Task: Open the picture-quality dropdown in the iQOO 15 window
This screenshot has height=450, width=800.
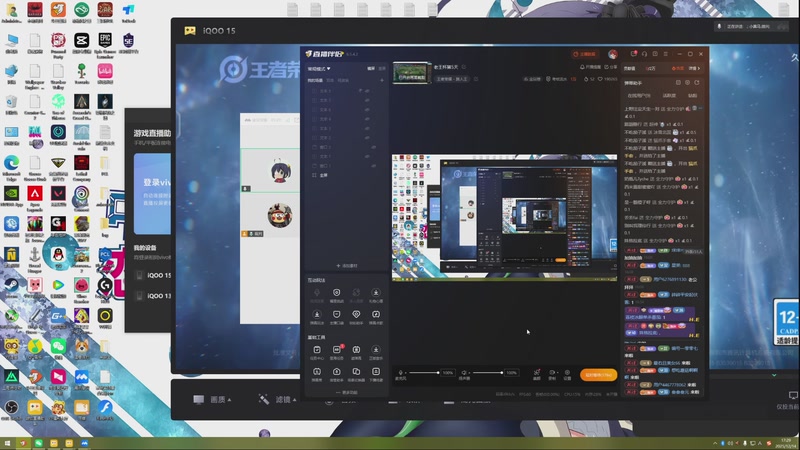Action: coord(212,399)
